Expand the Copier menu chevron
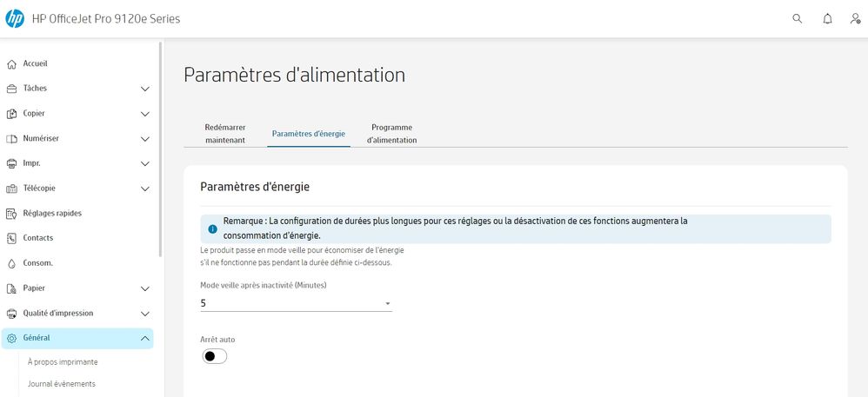Image resolution: width=868 pixels, height=397 pixels. pos(145,114)
